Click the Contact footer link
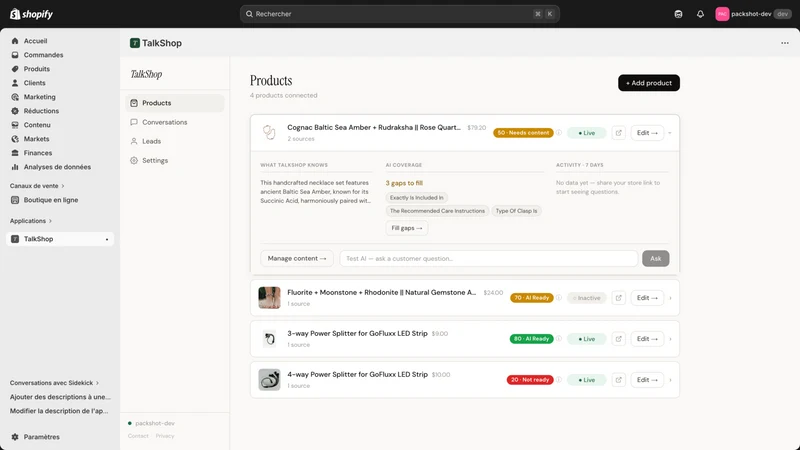The width and height of the screenshot is (800, 450). 138,436
